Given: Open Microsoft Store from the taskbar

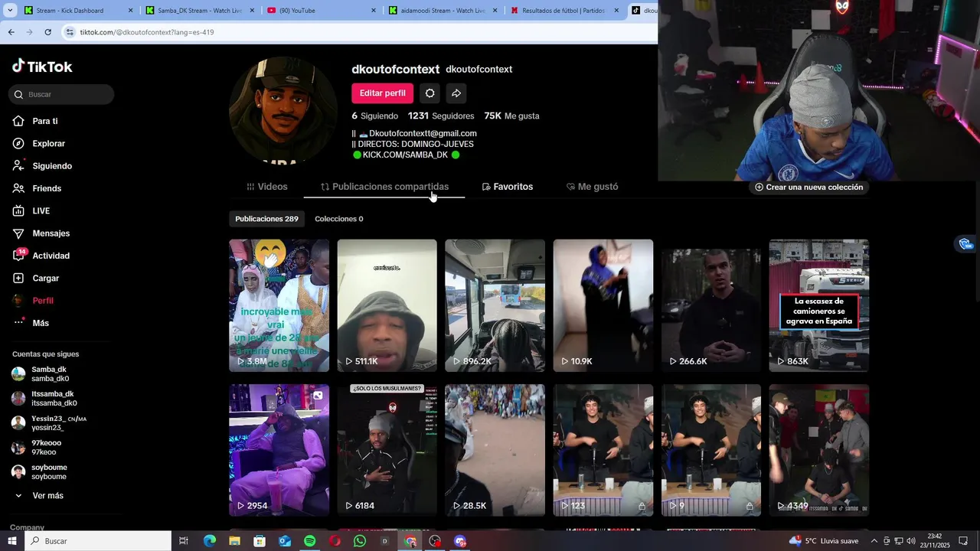Looking at the screenshot, I should tap(260, 541).
